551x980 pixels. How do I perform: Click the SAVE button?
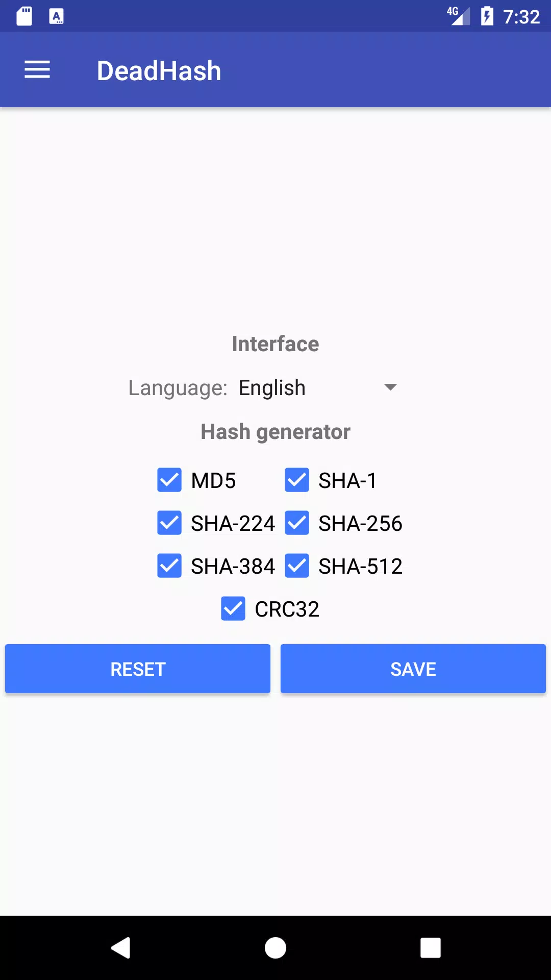(413, 669)
